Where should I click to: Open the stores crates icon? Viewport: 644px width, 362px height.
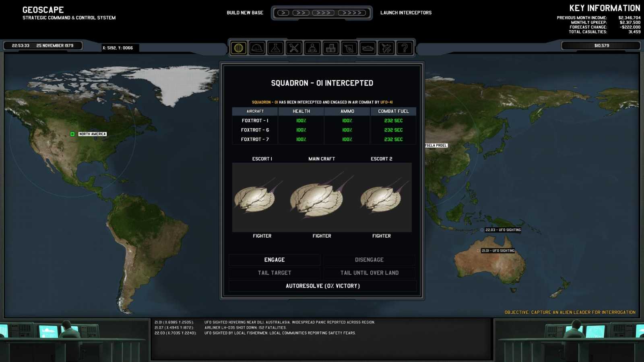click(x=331, y=48)
